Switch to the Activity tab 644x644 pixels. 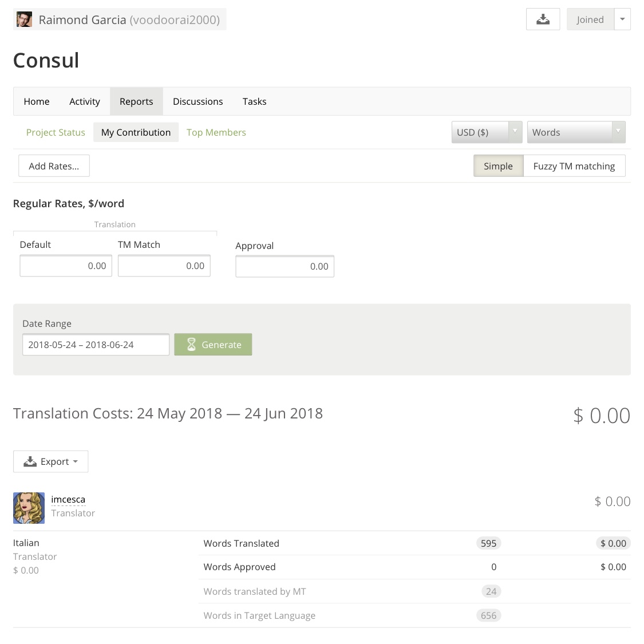(85, 101)
